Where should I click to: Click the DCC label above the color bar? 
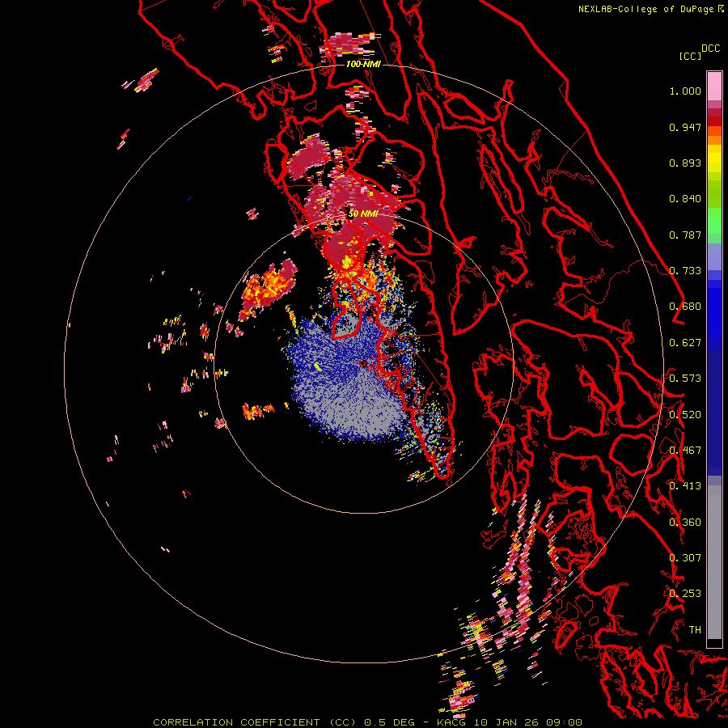coord(711,49)
